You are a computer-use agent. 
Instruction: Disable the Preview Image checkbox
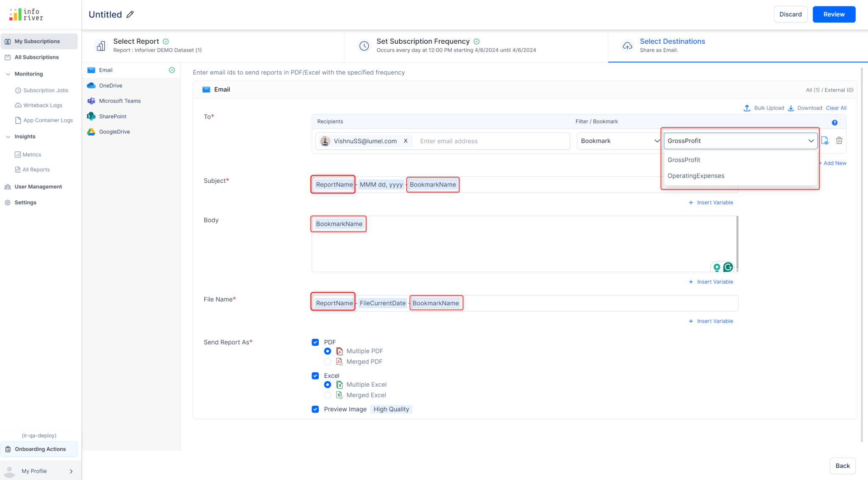coord(315,409)
